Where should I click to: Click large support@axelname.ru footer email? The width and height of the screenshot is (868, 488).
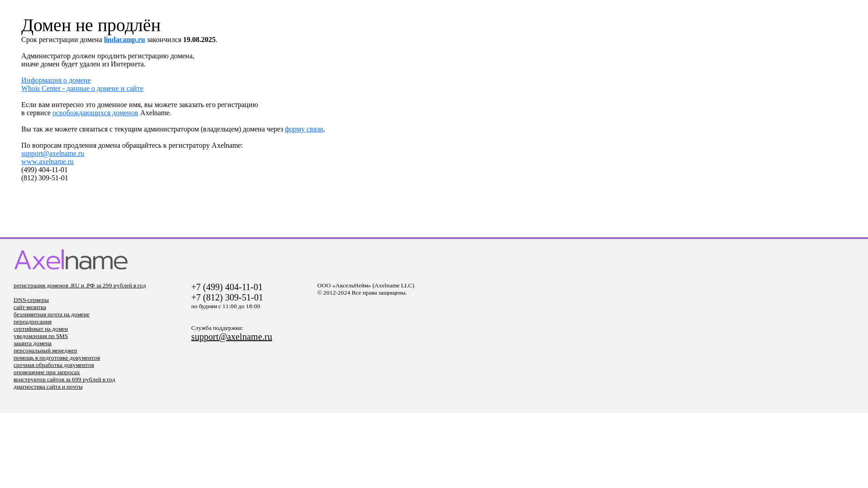click(x=231, y=337)
